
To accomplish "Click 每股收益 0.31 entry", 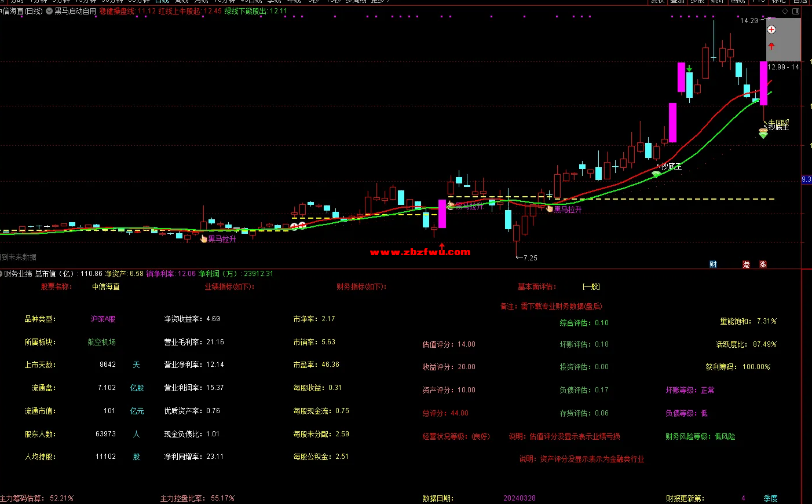I will point(317,388).
